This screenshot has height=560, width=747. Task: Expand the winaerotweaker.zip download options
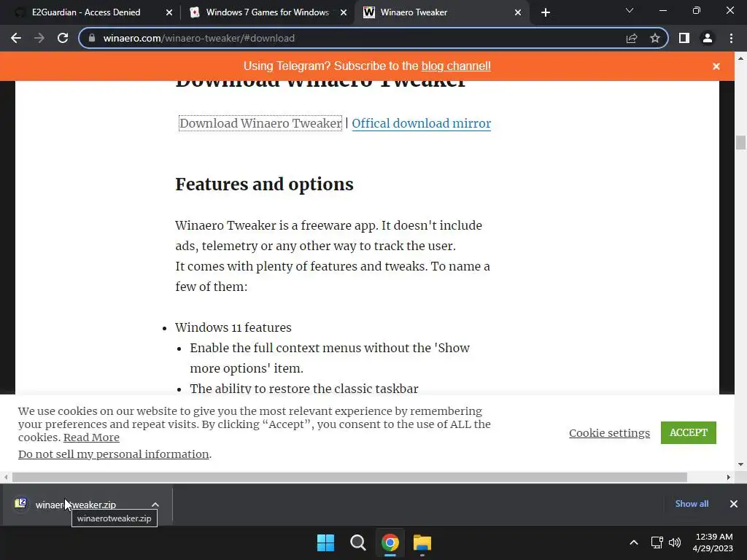(155, 505)
